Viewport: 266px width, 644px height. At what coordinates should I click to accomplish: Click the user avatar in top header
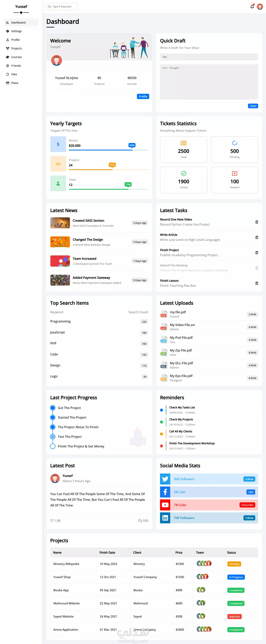click(260, 6)
